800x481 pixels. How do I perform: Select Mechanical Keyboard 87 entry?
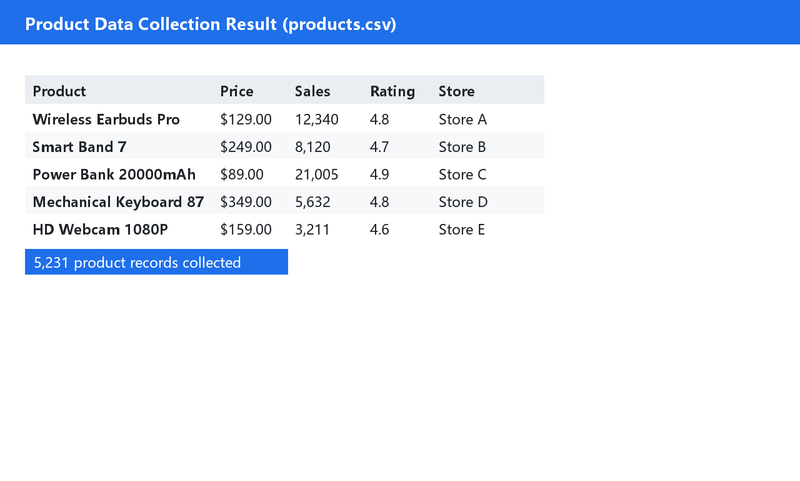coord(118,202)
